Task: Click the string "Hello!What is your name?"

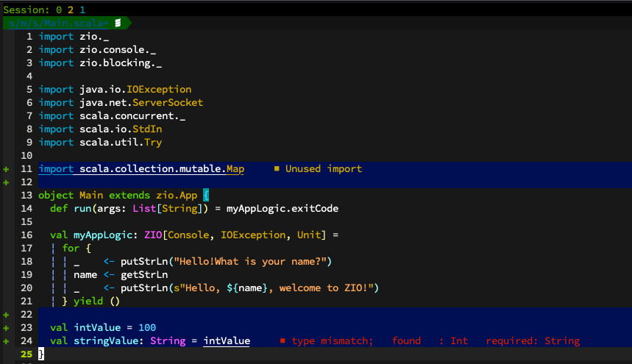Action: click(x=250, y=261)
